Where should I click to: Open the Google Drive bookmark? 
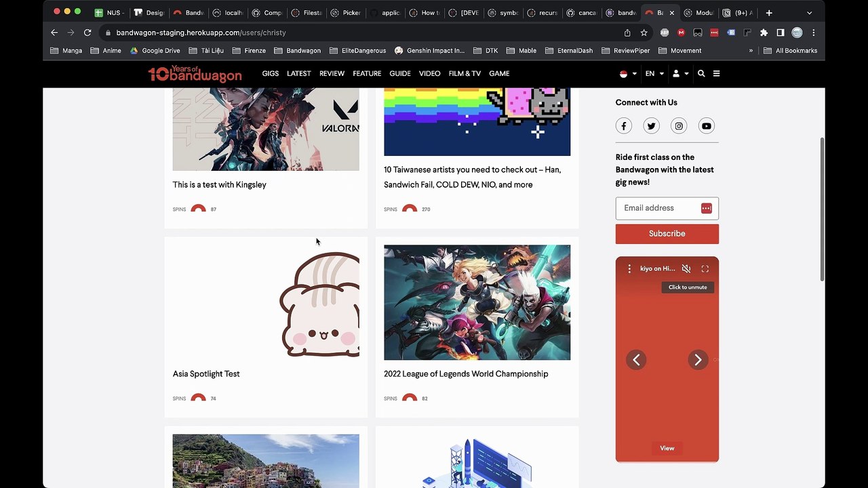pos(155,51)
